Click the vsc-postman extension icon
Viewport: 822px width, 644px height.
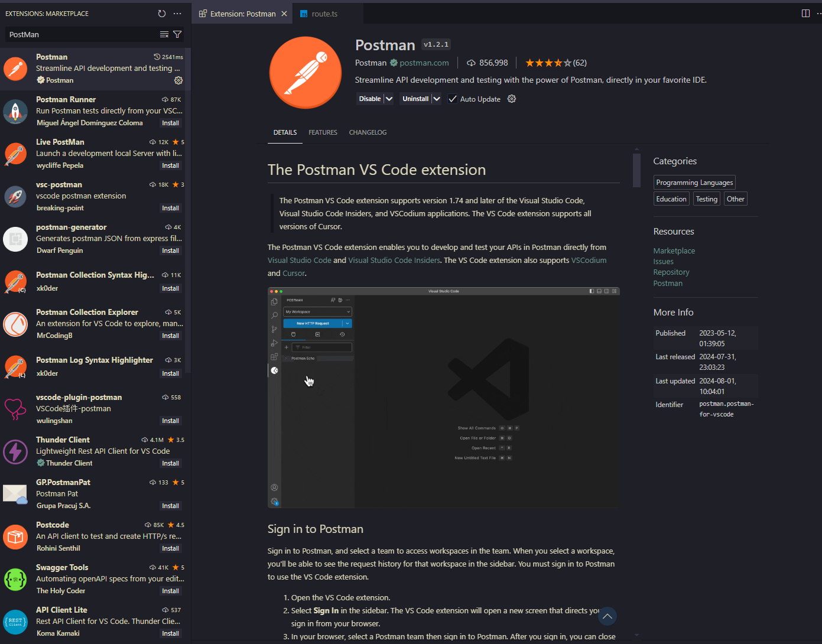click(x=15, y=196)
